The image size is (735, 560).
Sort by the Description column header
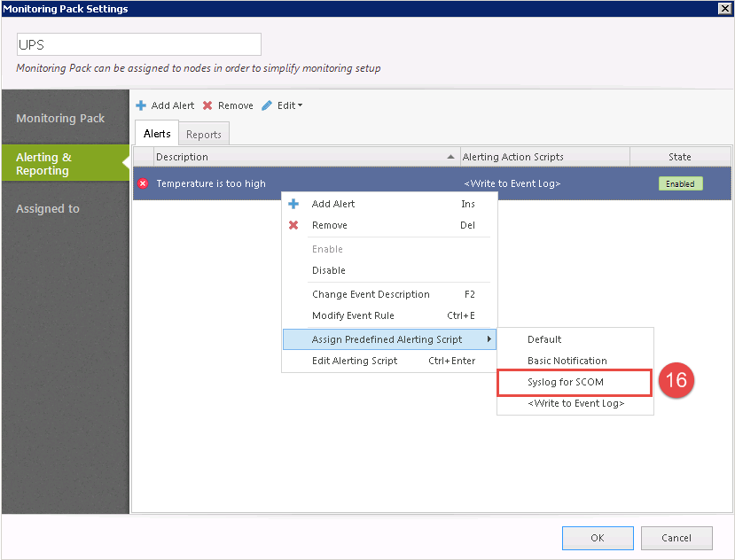[x=307, y=157]
